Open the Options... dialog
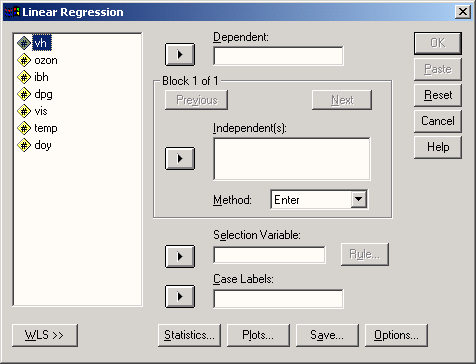The height and width of the screenshot is (364, 476). tap(396, 335)
